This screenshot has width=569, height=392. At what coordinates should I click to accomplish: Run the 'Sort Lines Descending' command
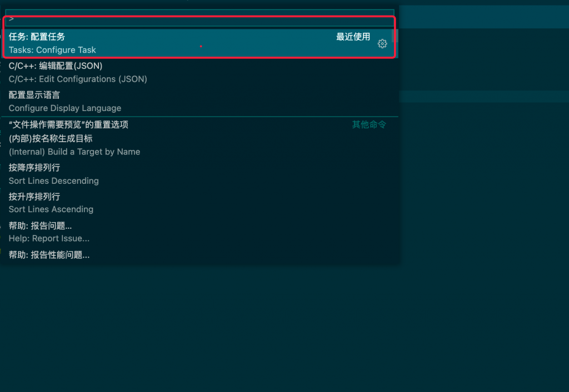tap(53, 181)
